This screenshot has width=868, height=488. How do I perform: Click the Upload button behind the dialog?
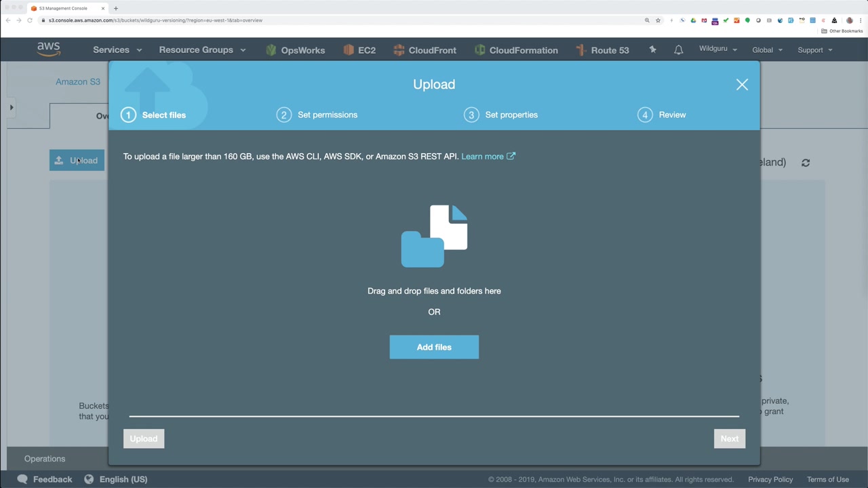(77, 160)
